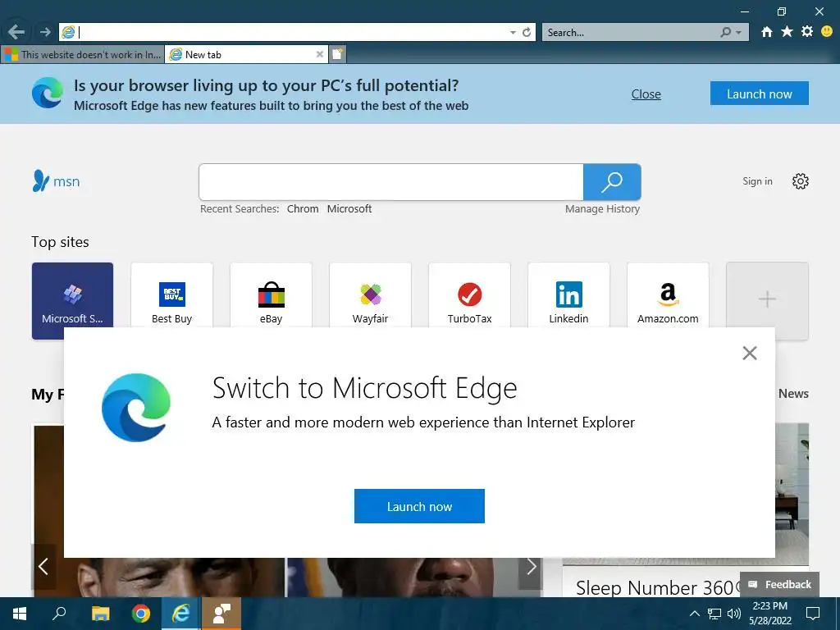Select recent search 'Chrom'
Screen dimensions: 840x630
click(303, 209)
